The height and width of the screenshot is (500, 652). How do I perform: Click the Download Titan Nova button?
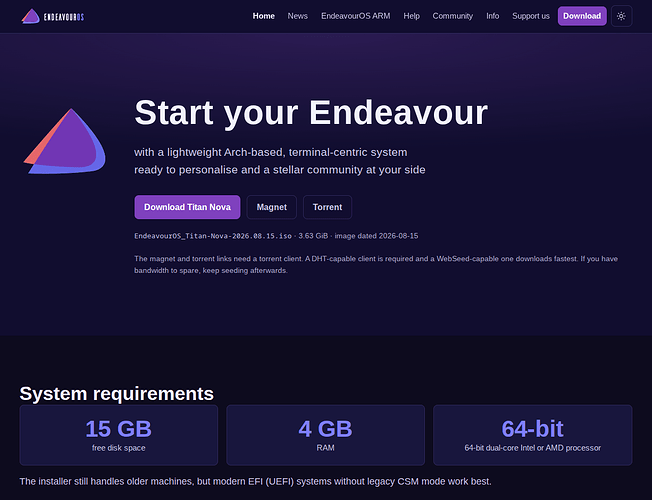point(187,207)
